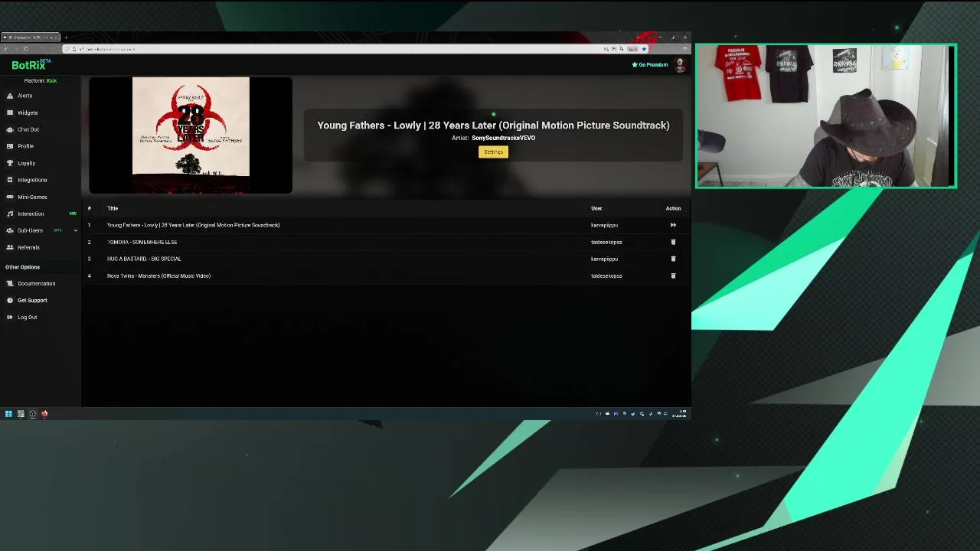Screen dimensions: 980x551
Task: Click the Log Out label
Action: pos(27,317)
